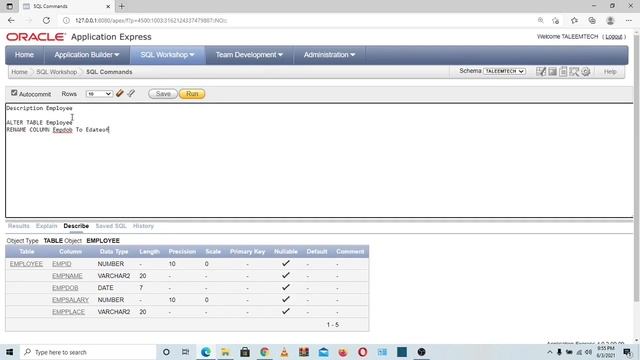This screenshot has height=360, width=640.
Task: Switch to Results tab
Action: (18, 226)
